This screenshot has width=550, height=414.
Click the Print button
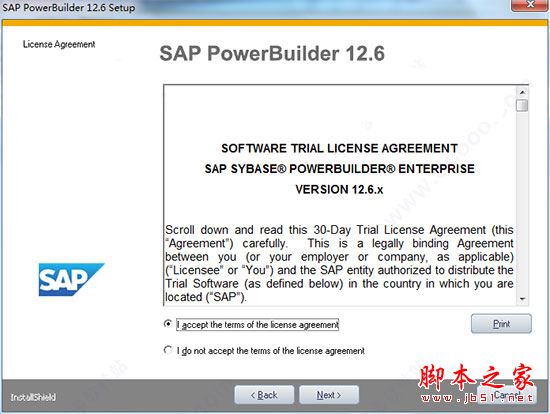click(x=501, y=324)
